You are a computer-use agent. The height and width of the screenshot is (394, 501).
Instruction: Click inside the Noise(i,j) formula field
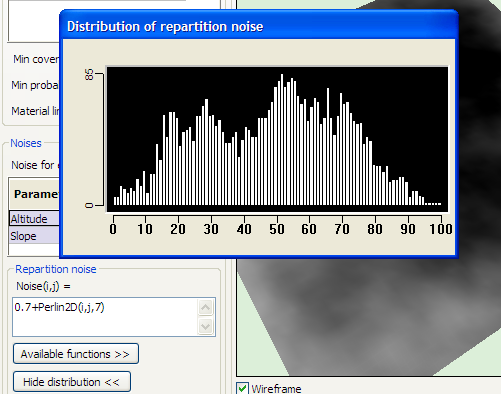click(x=105, y=317)
